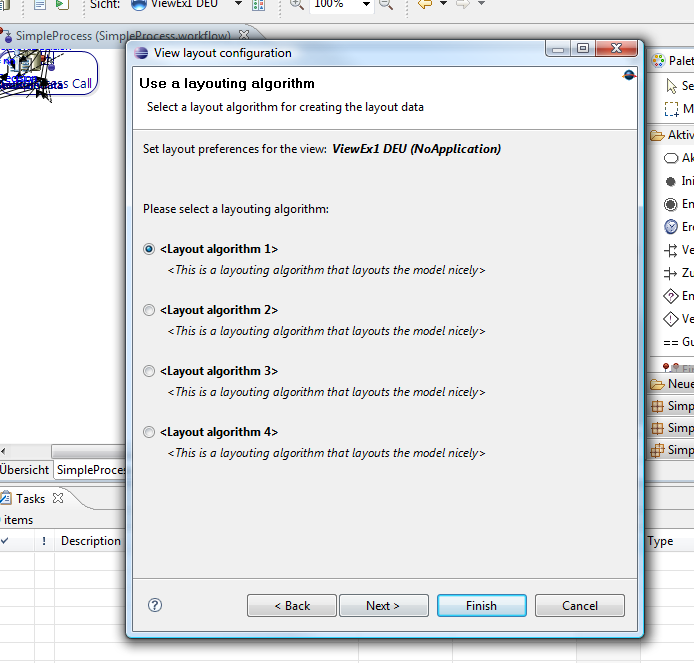Viewport: 694px width, 663px height.
Task: Click the Finish button
Action: click(x=482, y=605)
